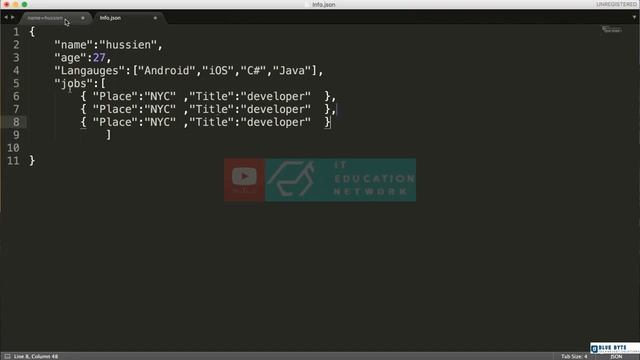Switch to the name=hussien tab

[x=45, y=18]
